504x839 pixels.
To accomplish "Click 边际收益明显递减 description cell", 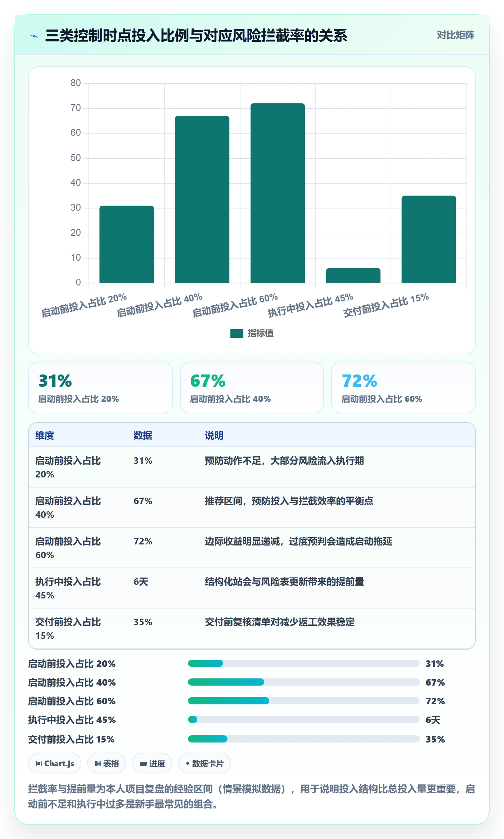I will tap(298, 541).
